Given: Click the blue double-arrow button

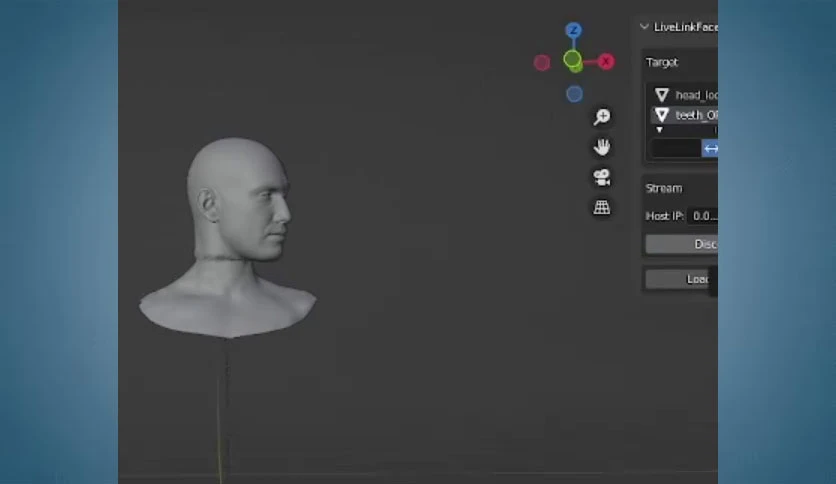Looking at the screenshot, I should 710,149.
